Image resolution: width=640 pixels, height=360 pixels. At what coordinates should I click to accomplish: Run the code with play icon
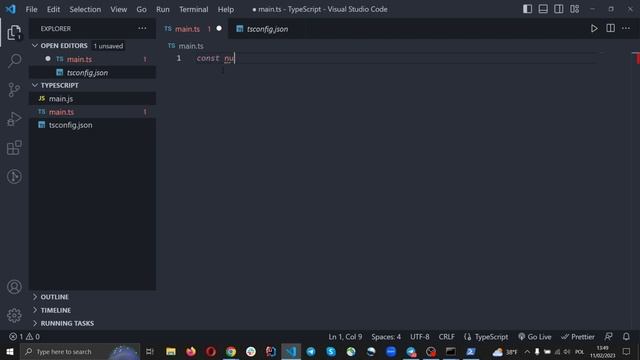click(x=594, y=29)
